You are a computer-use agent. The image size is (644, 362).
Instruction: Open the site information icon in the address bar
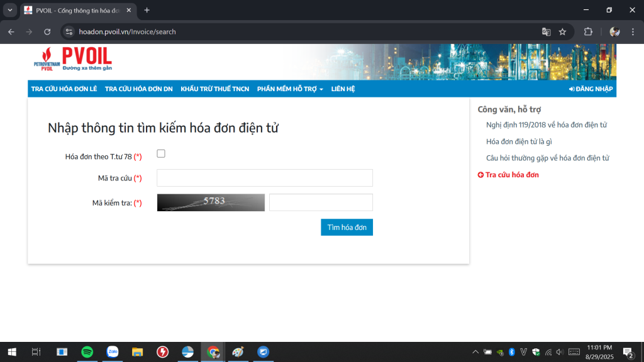click(x=69, y=31)
